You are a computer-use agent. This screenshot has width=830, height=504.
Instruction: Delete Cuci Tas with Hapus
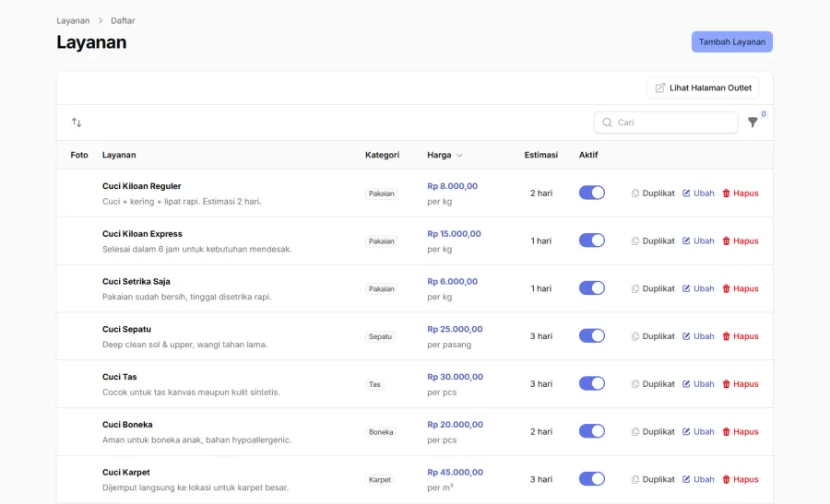tap(740, 384)
